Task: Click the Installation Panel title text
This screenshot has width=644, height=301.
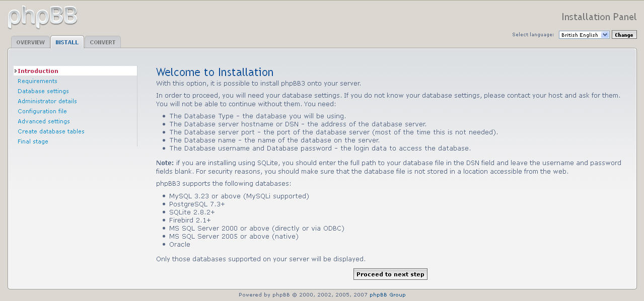Action: point(599,17)
